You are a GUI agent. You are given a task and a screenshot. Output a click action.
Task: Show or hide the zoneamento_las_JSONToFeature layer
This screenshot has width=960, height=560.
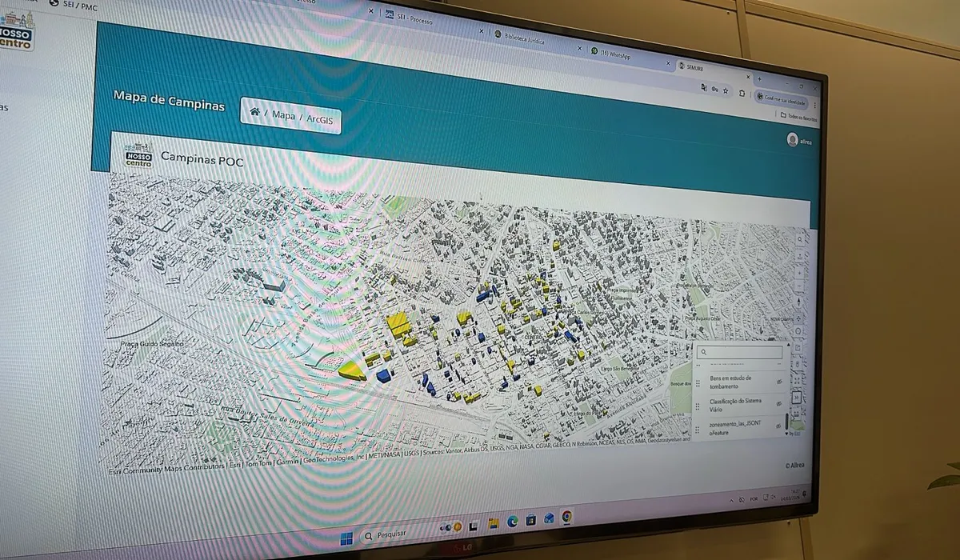[778, 427]
